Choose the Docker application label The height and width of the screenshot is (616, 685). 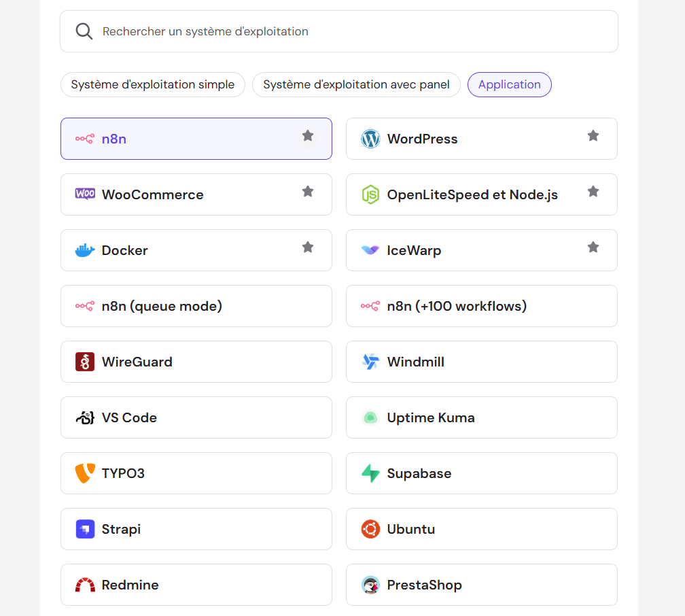click(124, 250)
